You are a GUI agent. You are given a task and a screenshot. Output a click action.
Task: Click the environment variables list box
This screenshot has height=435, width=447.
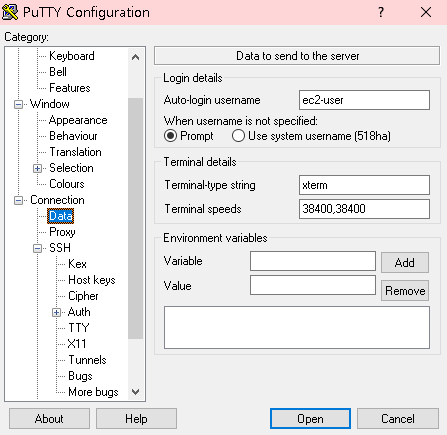[x=297, y=328]
